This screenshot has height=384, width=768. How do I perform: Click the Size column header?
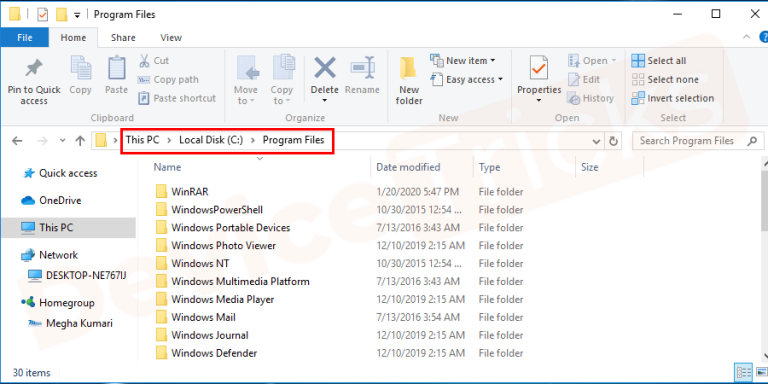[589, 167]
